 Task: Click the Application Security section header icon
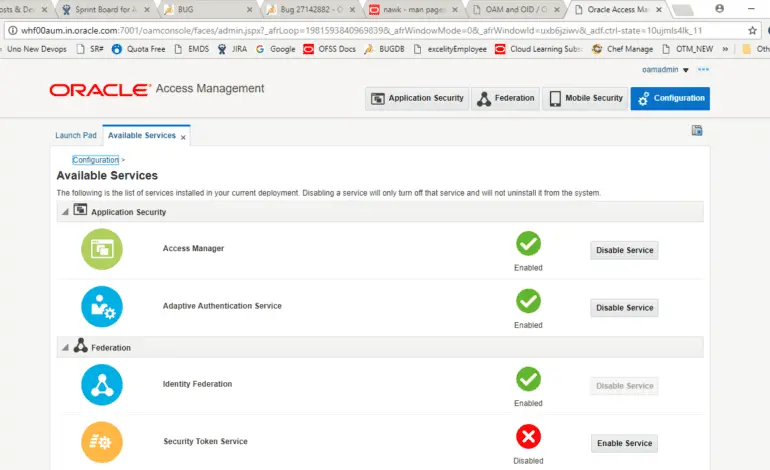[80, 210]
